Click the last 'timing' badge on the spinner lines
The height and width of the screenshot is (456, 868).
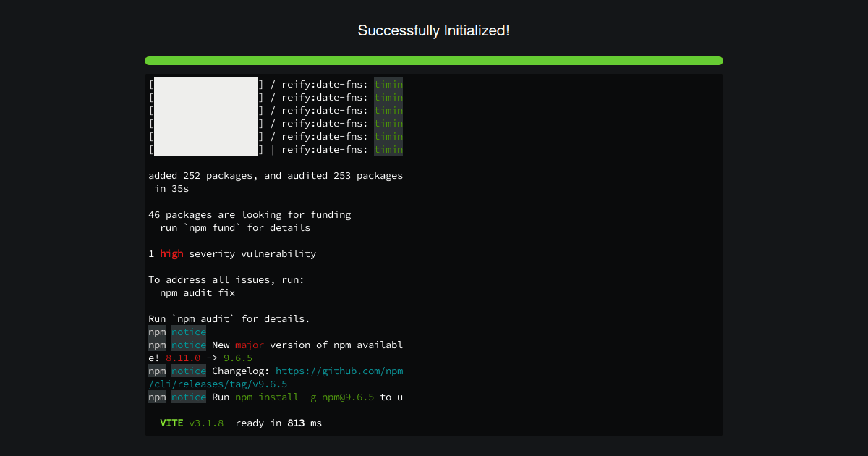coord(388,149)
